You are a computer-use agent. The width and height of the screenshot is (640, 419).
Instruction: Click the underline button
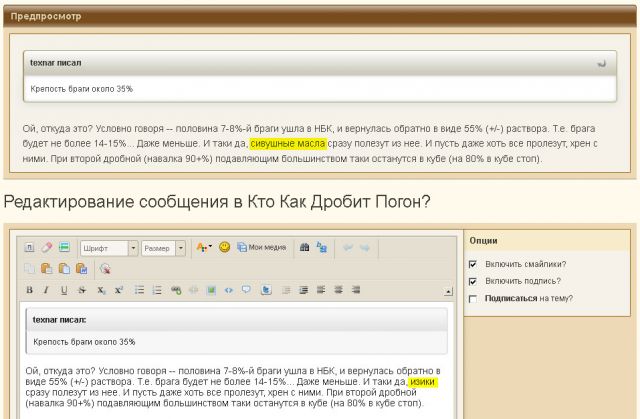coord(65,290)
